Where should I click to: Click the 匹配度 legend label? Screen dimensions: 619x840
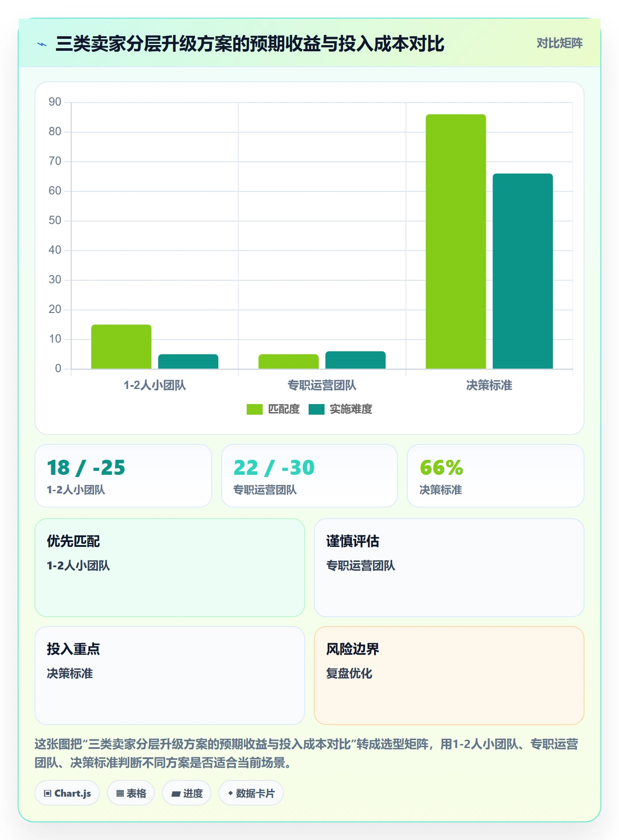(284, 409)
